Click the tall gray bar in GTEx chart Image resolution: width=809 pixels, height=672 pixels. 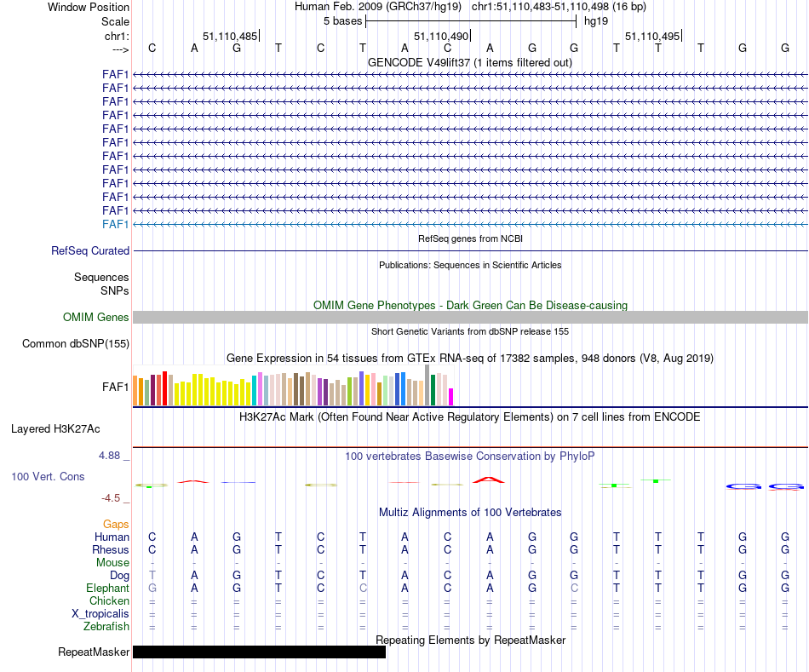coord(427,385)
